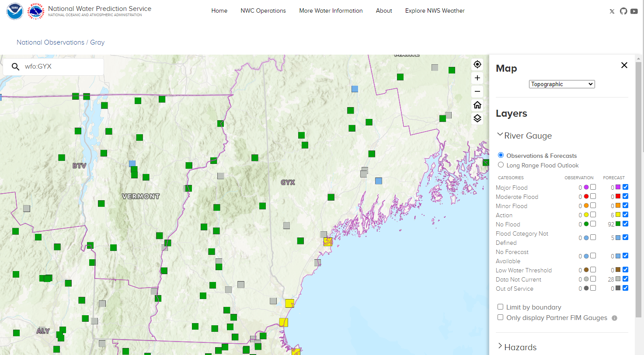Uncheck Out of Service forecast checkbox
Viewport: 644px width, 355px height.
coord(625,288)
